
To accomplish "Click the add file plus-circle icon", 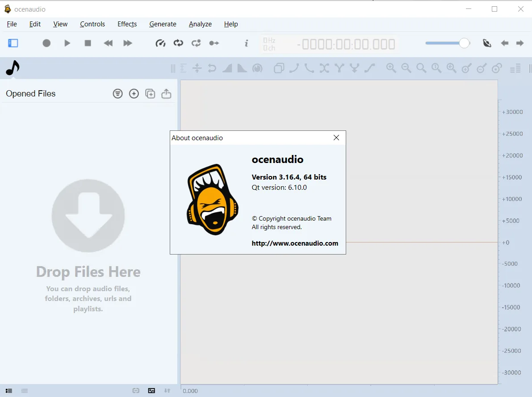I will click(x=134, y=94).
